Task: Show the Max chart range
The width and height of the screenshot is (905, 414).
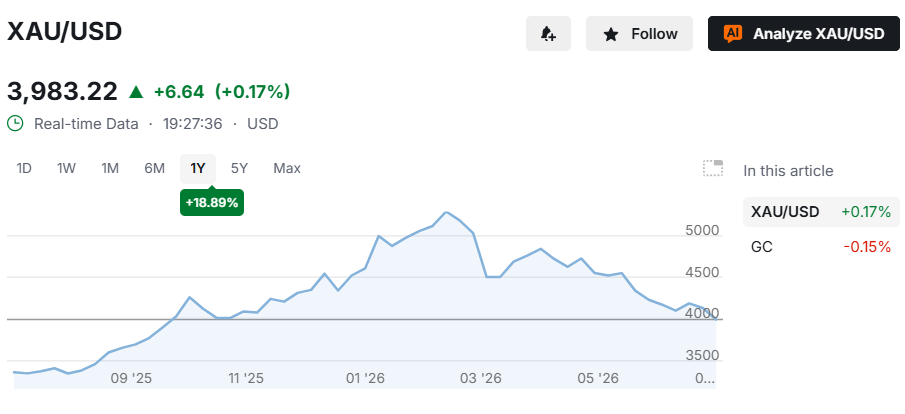Action: pyautogui.click(x=287, y=169)
